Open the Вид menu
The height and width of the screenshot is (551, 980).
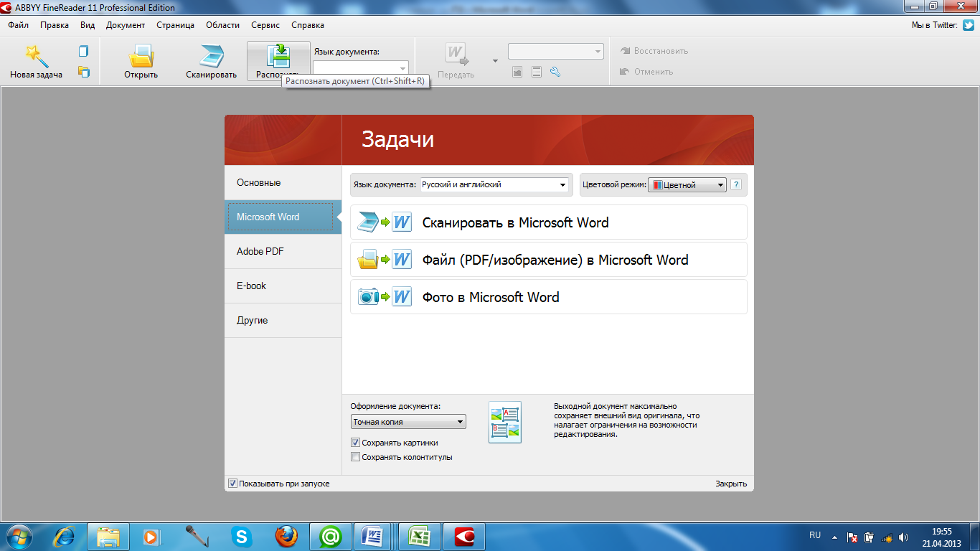(88, 25)
